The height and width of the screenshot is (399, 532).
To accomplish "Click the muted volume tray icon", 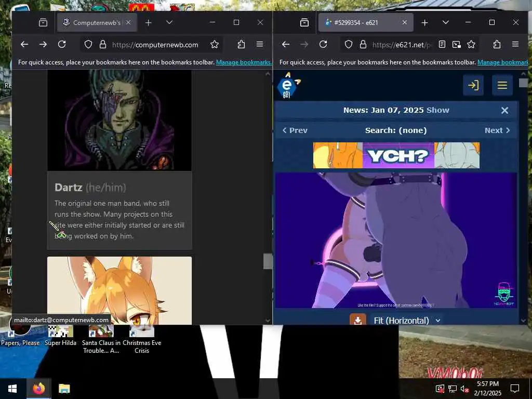I will pyautogui.click(x=464, y=389).
